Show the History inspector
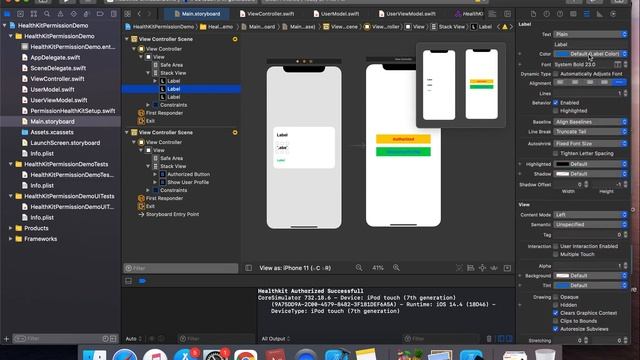Viewport: 640px width, 360px height. (x=547, y=14)
